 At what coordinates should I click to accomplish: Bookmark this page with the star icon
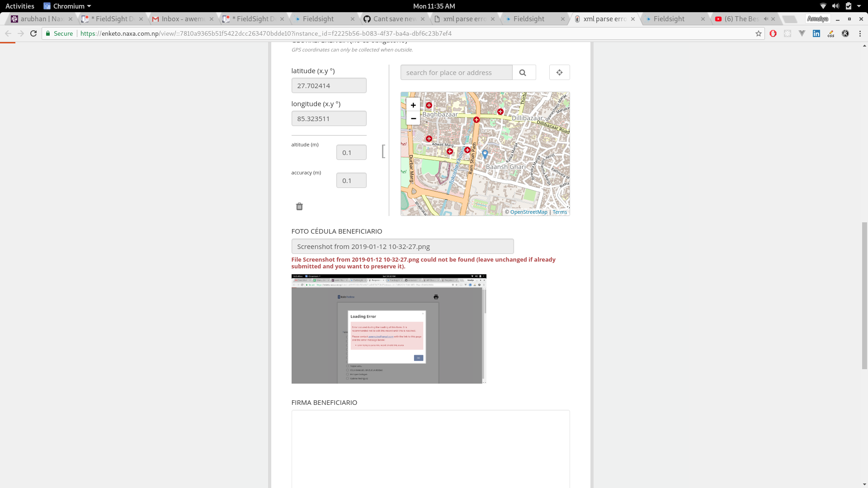[x=759, y=33]
